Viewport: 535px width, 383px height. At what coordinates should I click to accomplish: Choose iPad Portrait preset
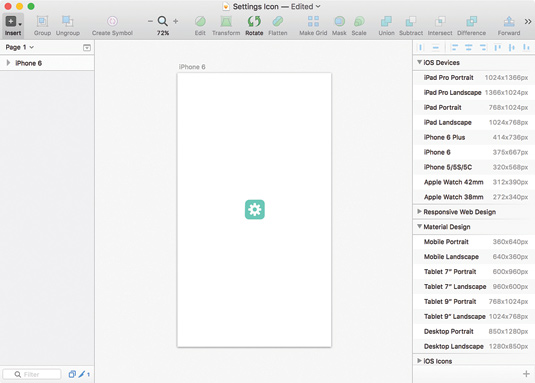[x=474, y=107]
